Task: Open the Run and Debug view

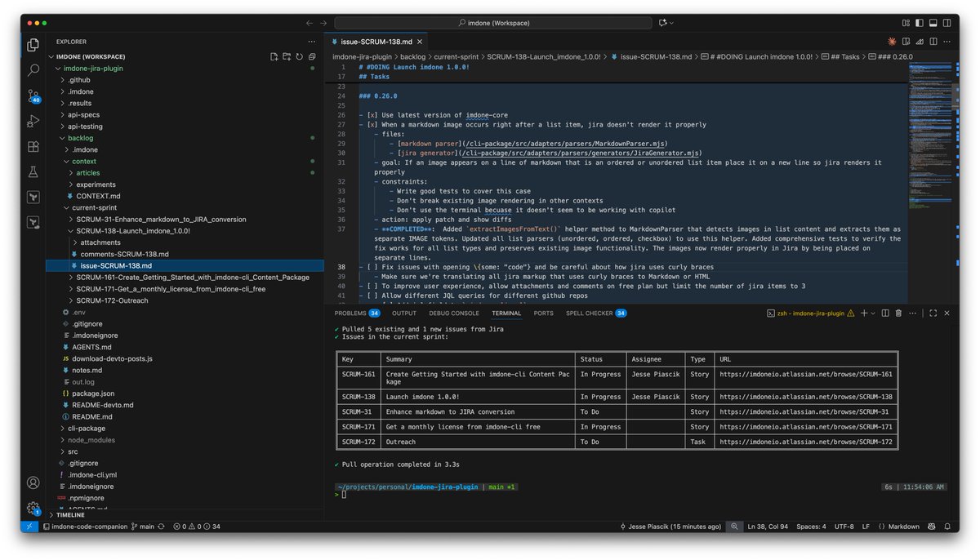Action: (33, 121)
